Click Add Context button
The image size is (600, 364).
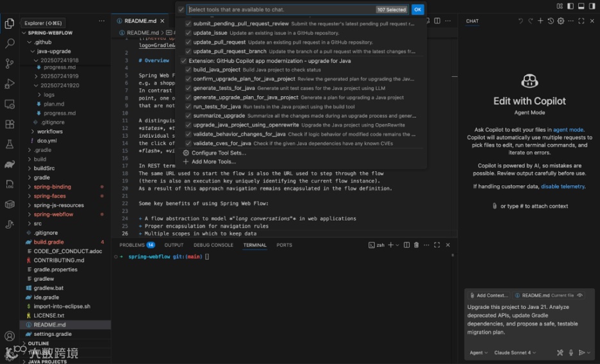point(489,295)
